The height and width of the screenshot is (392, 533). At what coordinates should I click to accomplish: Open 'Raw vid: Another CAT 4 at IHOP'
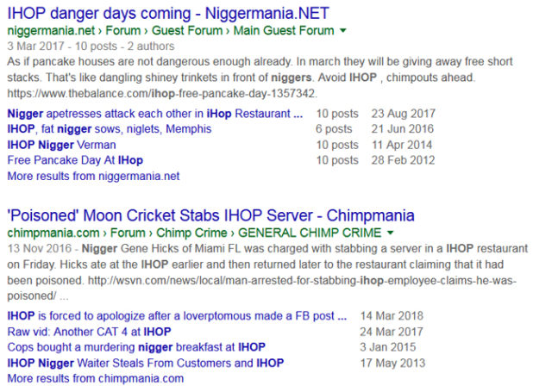click(x=89, y=331)
